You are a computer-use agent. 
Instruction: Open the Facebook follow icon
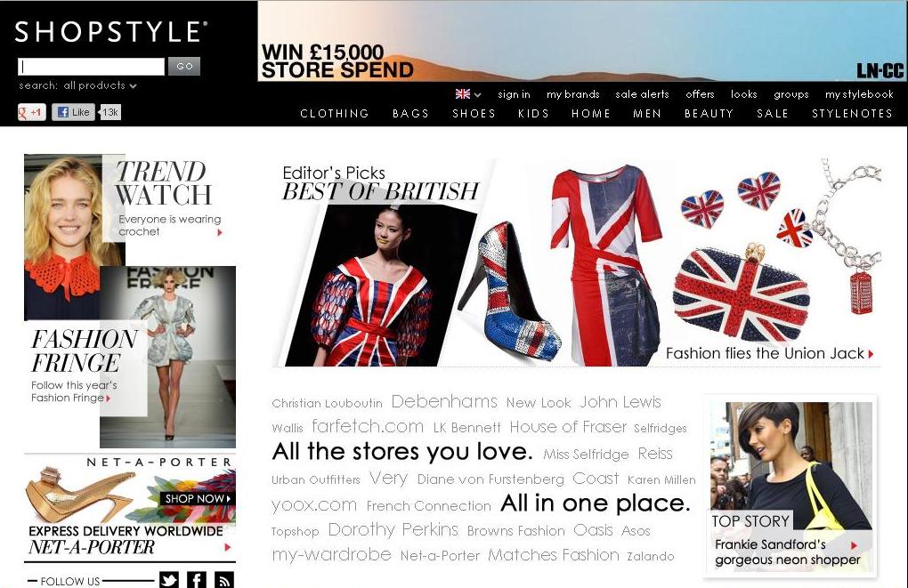click(197, 580)
